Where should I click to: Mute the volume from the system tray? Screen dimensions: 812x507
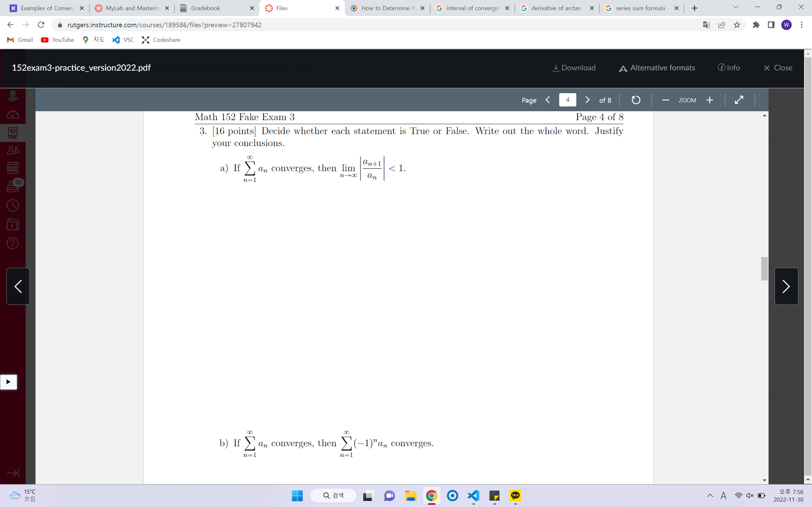pyautogui.click(x=750, y=496)
